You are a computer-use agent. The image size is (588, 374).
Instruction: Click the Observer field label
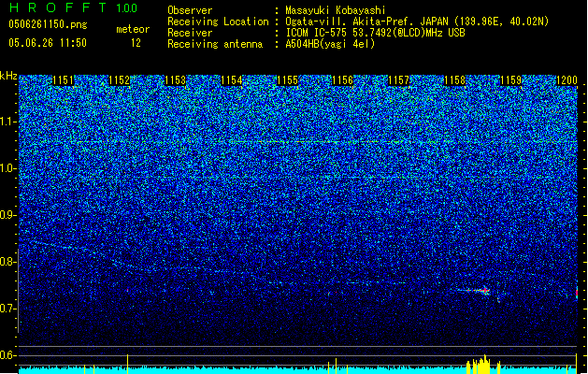(190, 10)
